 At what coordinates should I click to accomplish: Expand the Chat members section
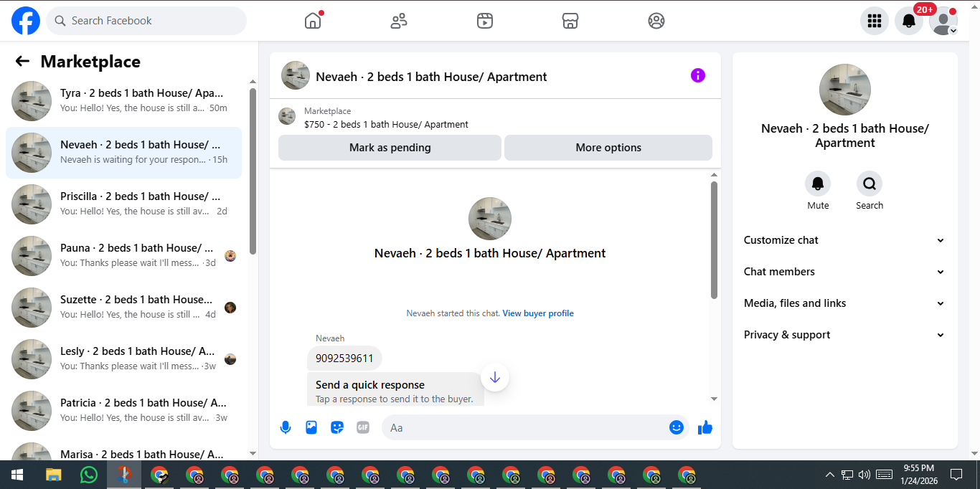coord(845,272)
